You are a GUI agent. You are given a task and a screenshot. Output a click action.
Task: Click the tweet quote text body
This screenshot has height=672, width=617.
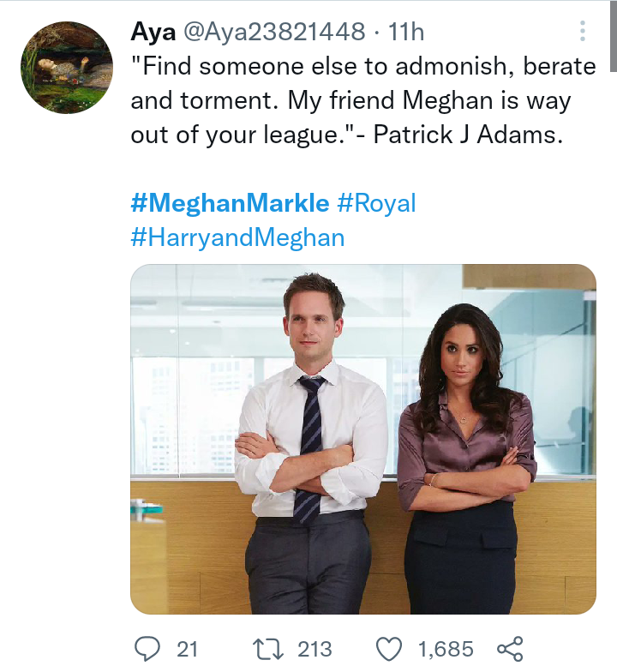pyautogui.click(x=351, y=101)
